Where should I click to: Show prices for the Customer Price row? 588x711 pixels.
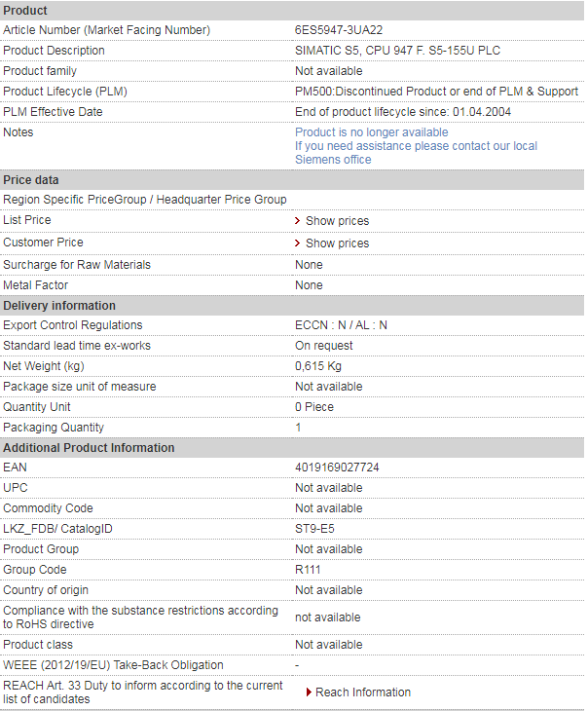coord(337,243)
